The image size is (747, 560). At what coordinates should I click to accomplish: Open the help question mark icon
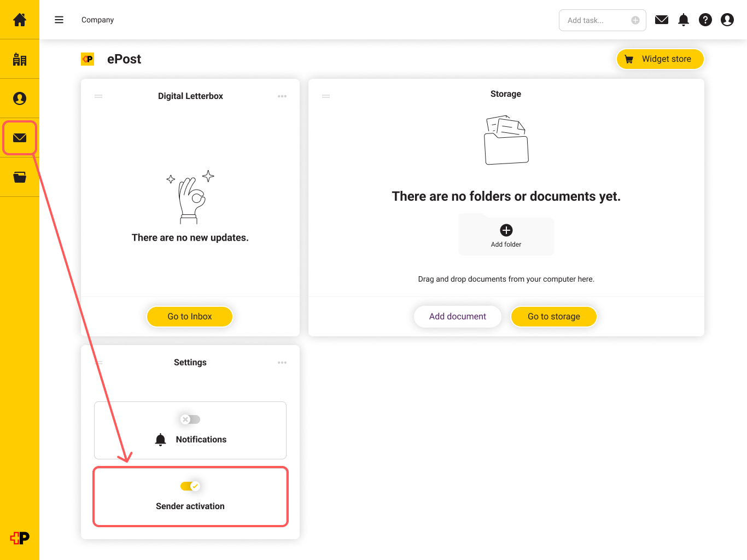coord(705,20)
